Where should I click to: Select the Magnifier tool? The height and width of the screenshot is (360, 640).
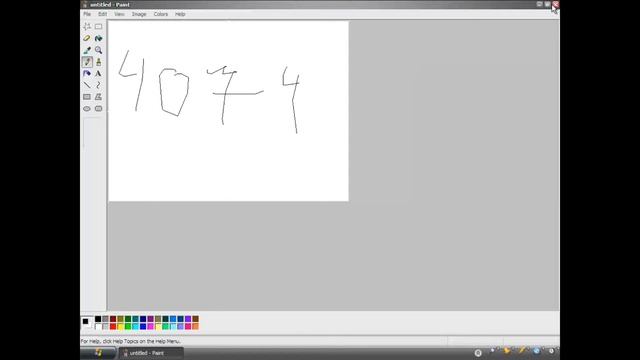(98, 50)
